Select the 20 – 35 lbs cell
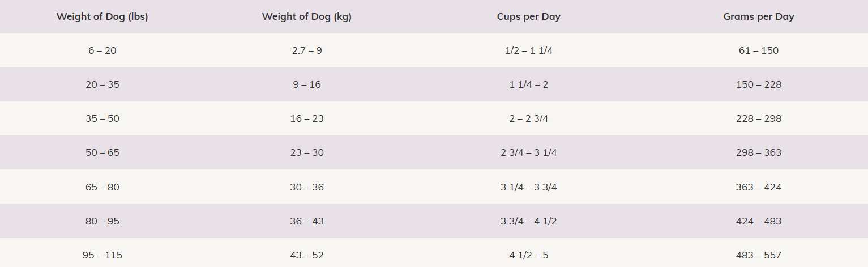868x267 pixels. tap(102, 84)
